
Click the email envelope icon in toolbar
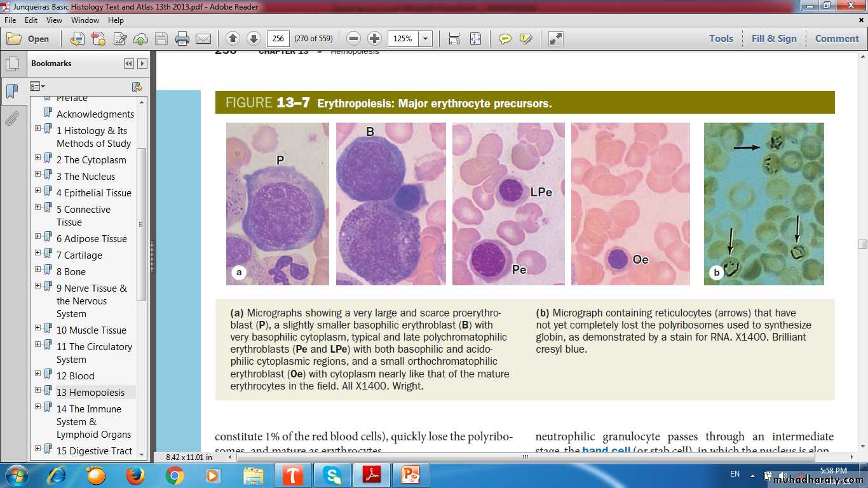(203, 39)
